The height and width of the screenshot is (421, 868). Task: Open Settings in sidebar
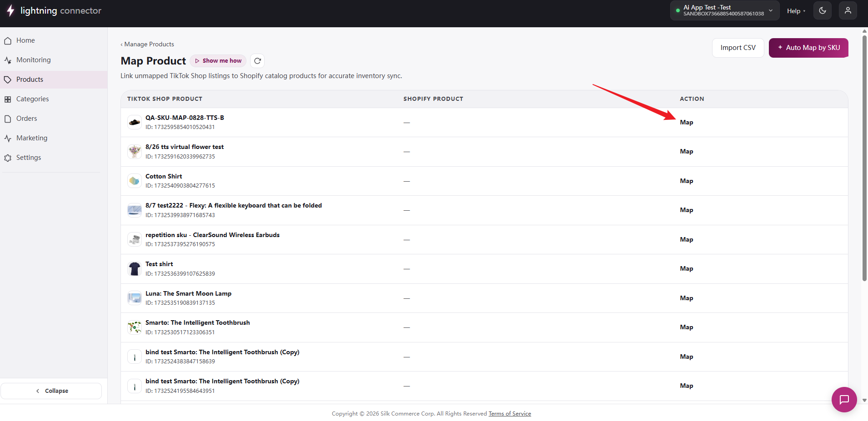(54, 158)
